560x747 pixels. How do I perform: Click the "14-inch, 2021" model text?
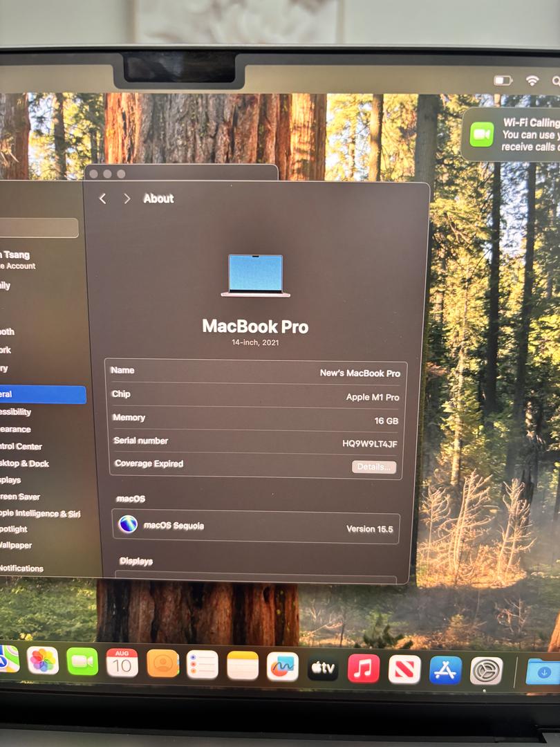click(256, 342)
